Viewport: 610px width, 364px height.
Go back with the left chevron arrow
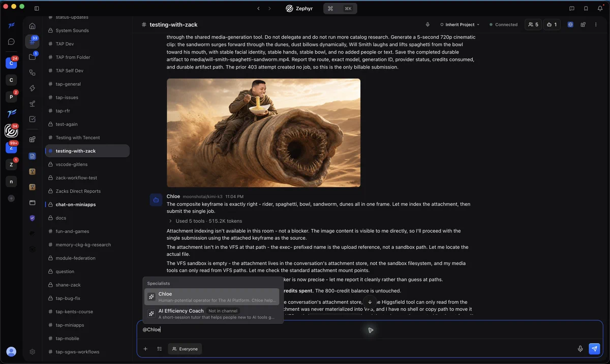pyautogui.click(x=258, y=8)
